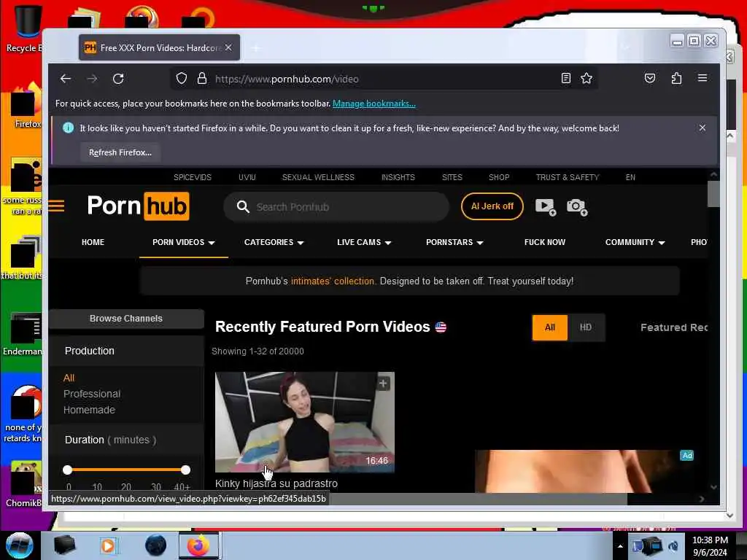
Task: Open the Shop top link
Action: click(499, 177)
